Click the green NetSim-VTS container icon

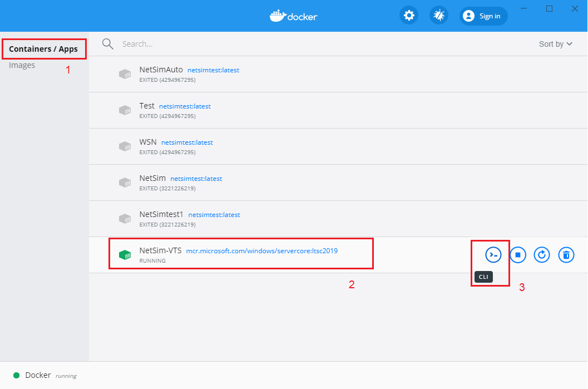[125, 255]
